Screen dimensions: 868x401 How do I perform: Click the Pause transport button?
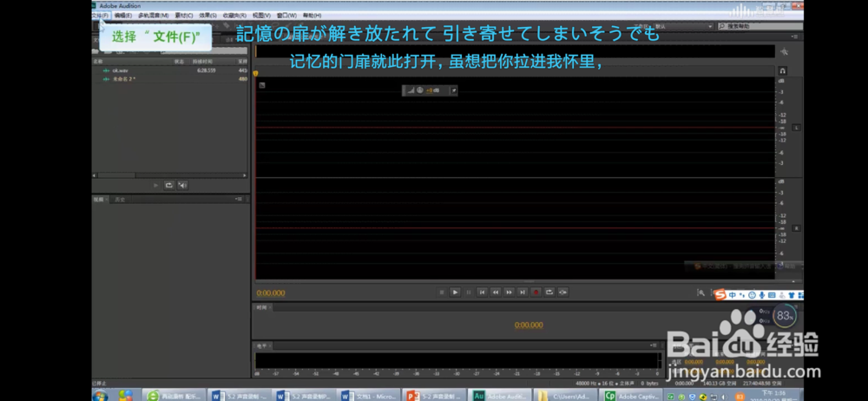point(469,292)
